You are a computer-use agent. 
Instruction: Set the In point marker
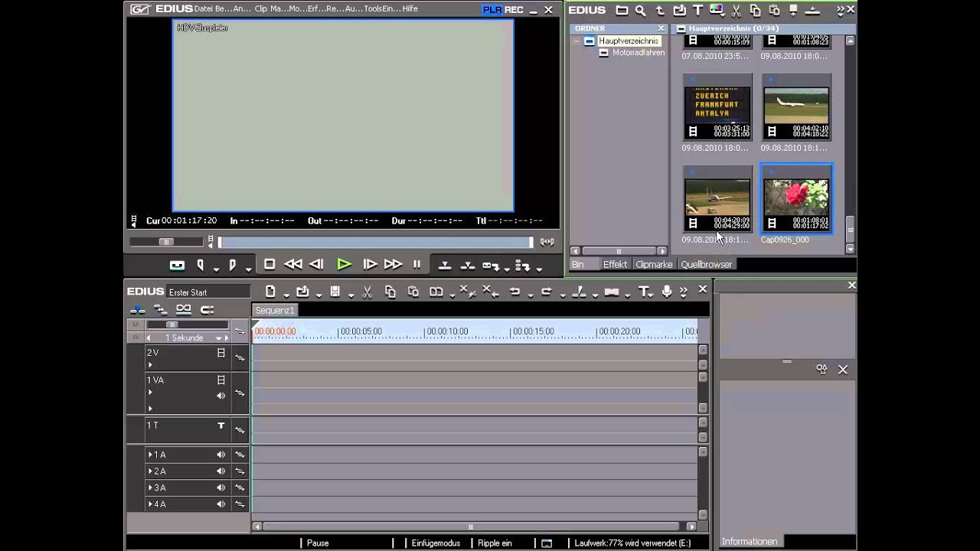201,265
